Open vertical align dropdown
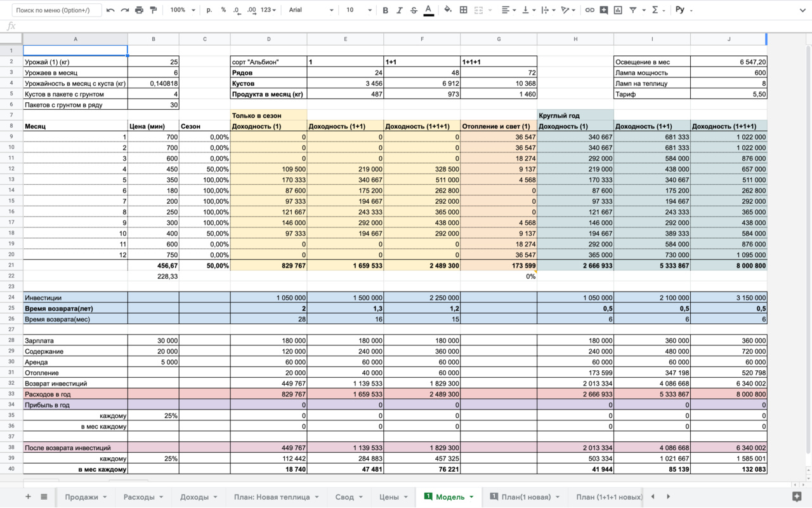 click(x=528, y=10)
